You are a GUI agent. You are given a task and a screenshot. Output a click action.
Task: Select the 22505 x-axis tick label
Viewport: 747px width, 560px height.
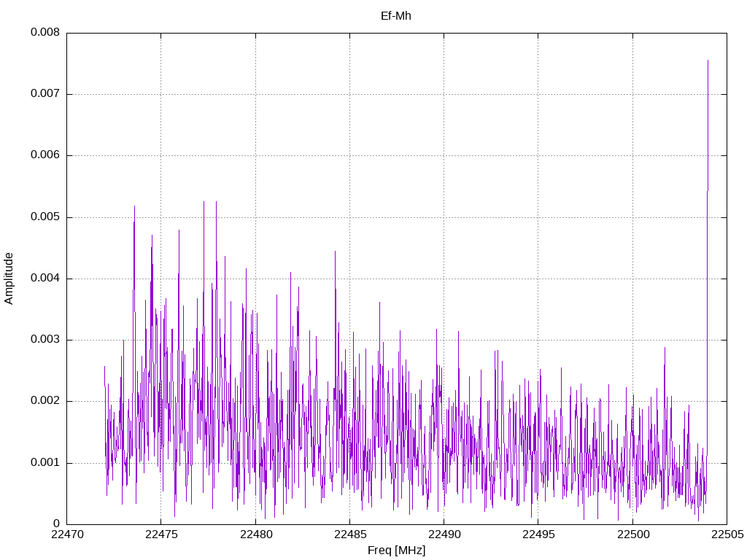727,535
